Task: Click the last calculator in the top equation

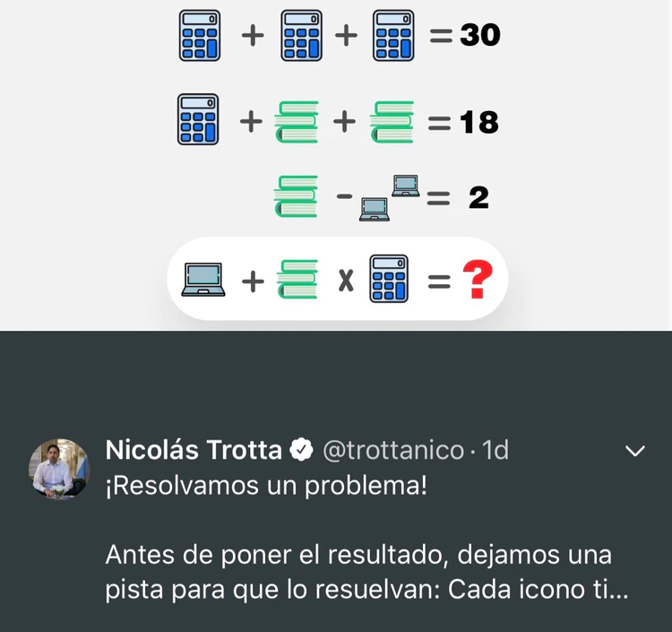Action: pyautogui.click(x=393, y=35)
